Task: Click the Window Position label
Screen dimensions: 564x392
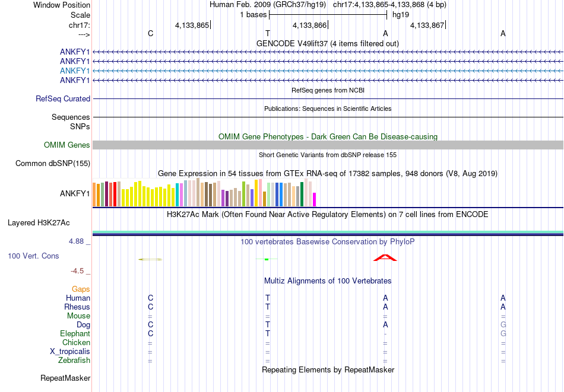Action: (62, 5)
